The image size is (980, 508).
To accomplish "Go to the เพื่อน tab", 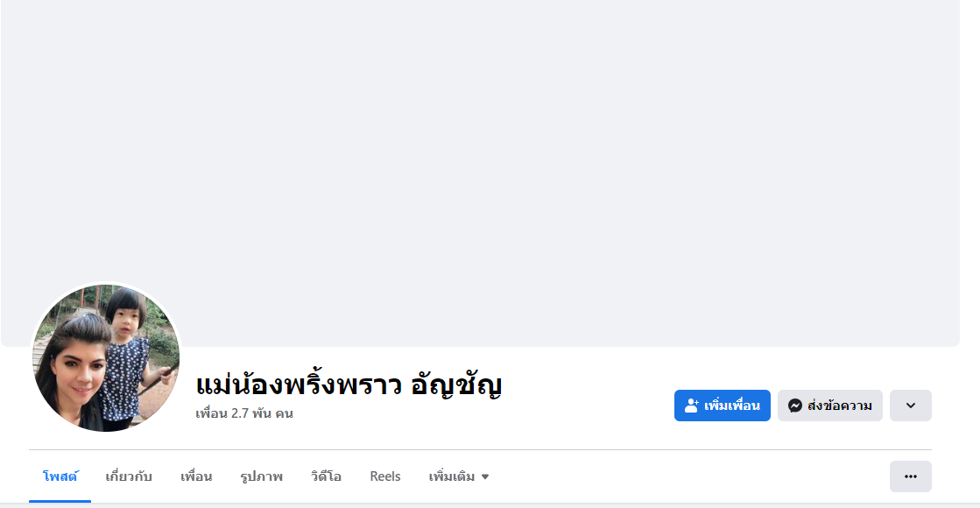I will pos(196,476).
